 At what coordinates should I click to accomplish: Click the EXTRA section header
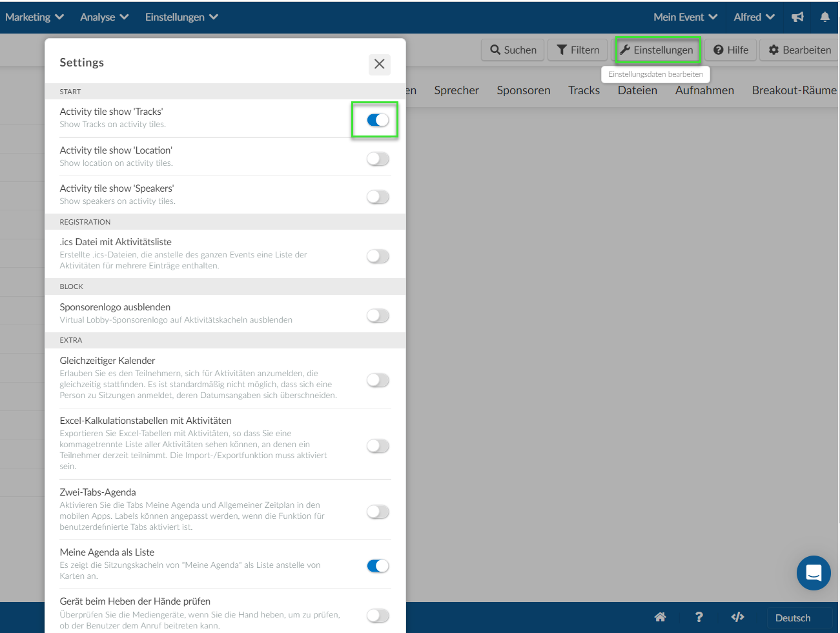(71, 340)
